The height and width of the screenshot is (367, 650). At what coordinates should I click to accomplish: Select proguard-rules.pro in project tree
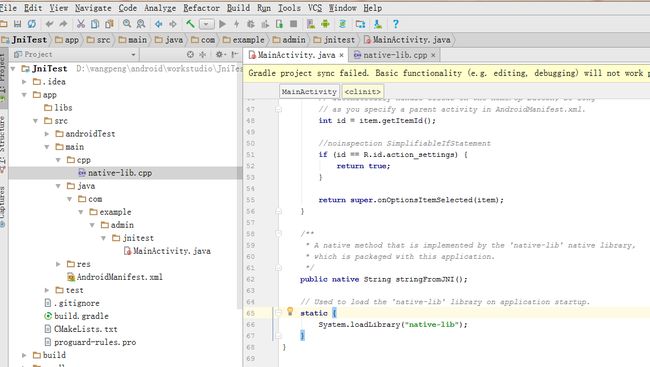pos(90,342)
